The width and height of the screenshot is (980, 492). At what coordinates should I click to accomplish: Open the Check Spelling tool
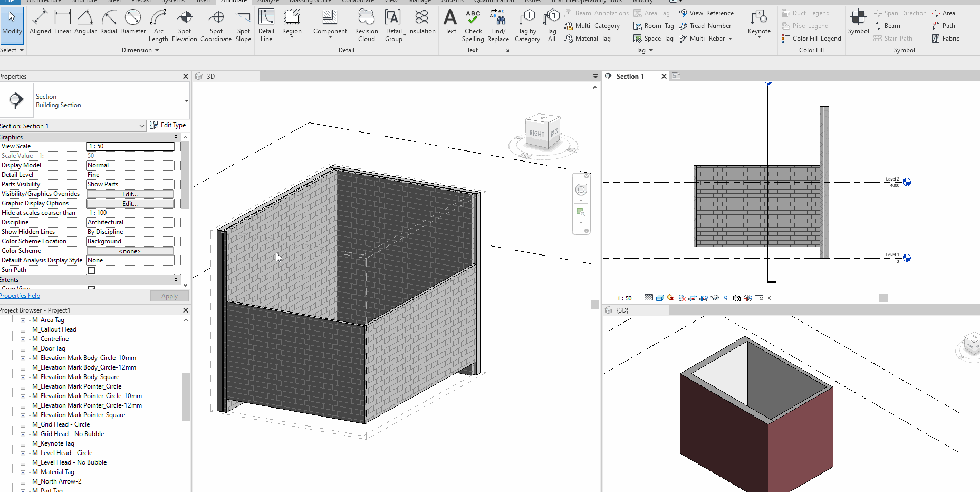pyautogui.click(x=473, y=25)
